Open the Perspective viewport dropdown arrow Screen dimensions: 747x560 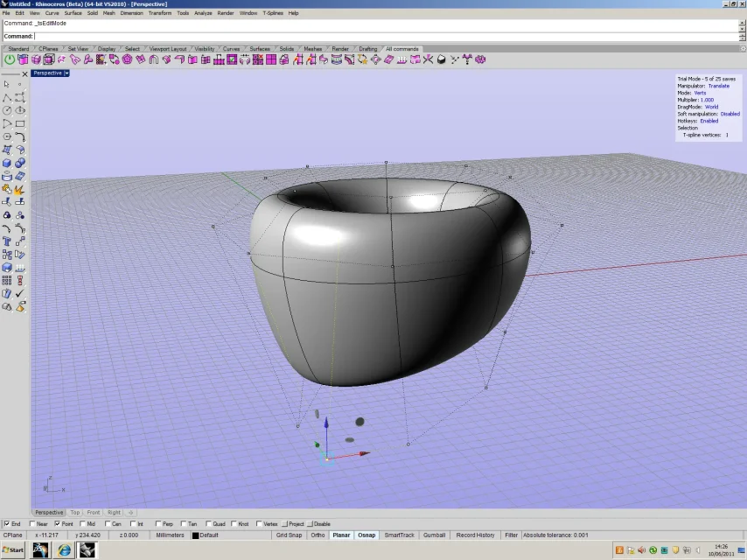click(66, 73)
